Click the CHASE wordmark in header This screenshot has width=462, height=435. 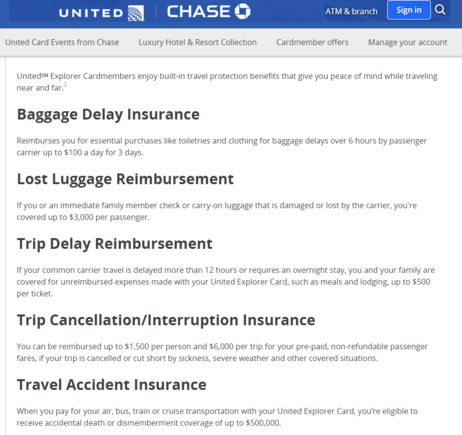(198, 11)
